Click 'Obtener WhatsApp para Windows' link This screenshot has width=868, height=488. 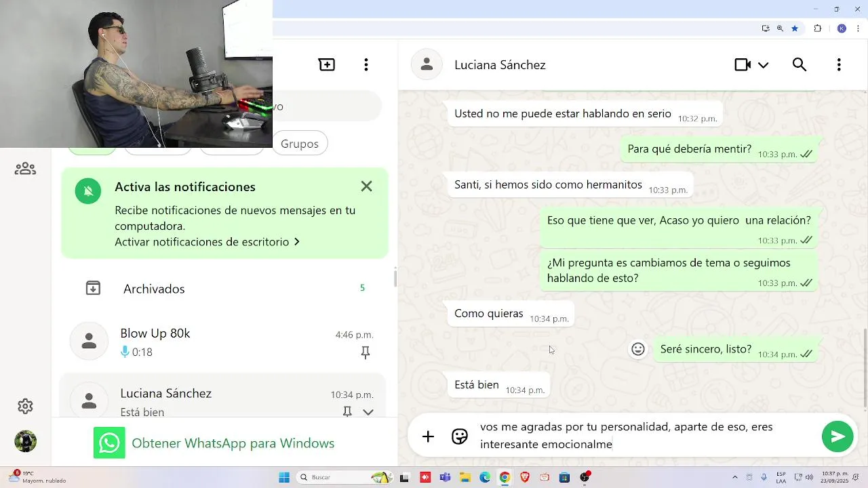(x=233, y=443)
